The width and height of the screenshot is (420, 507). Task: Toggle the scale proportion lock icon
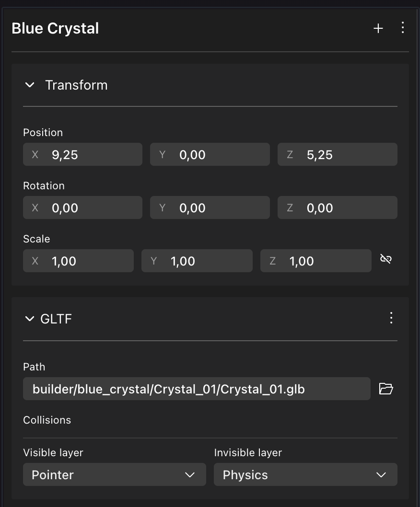[x=386, y=259]
